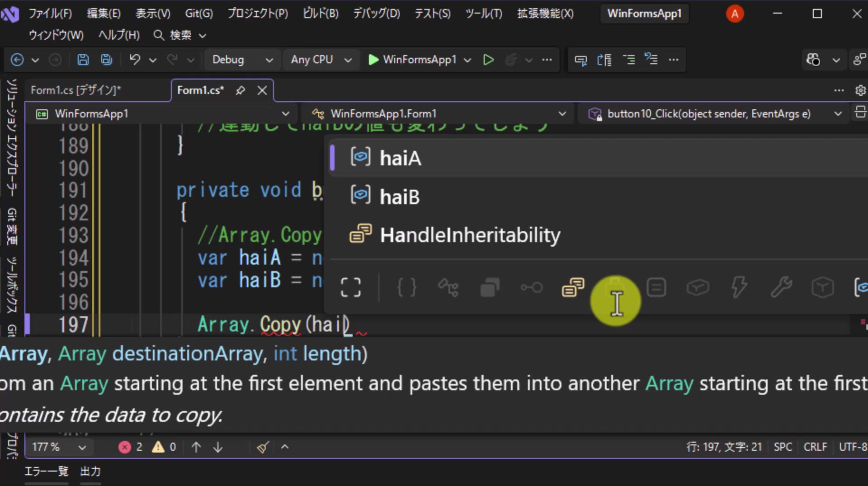Open the デバッグ(D) menu

click(377, 14)
